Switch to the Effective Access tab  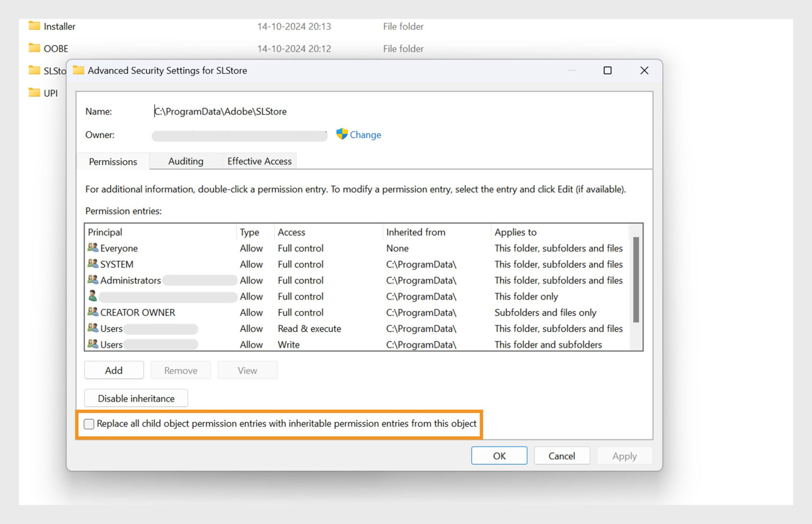[x=259, y=161]
